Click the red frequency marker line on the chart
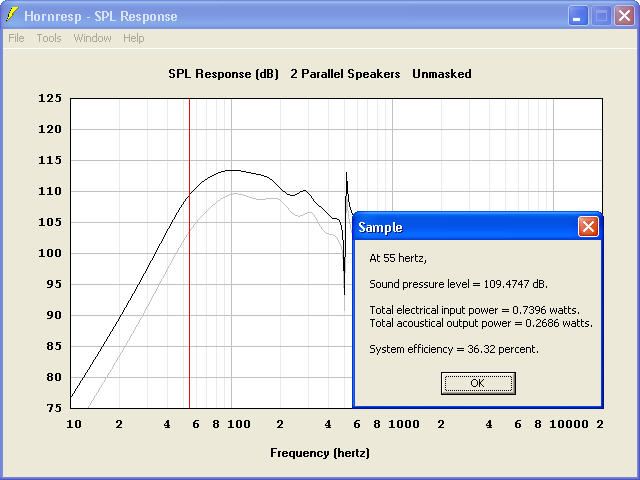The width and height of the screenshot is (640, 480). coord(189,253)
